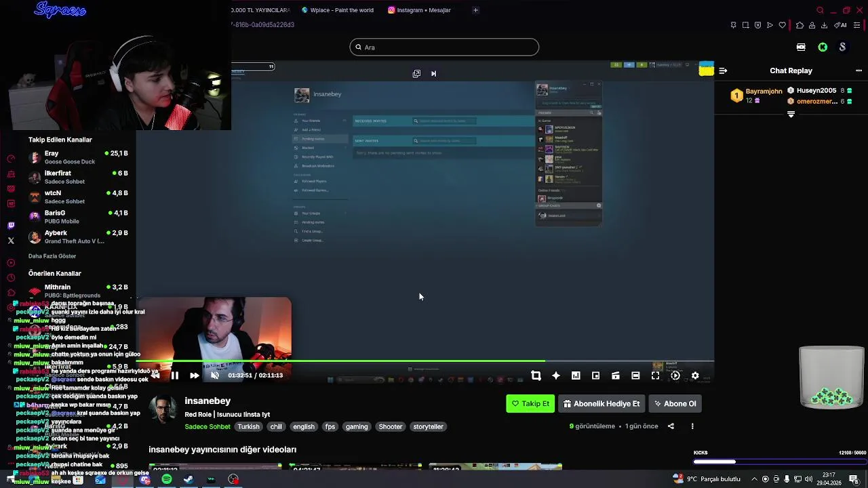Open wtcN's channel in followed list

point(78,197)
